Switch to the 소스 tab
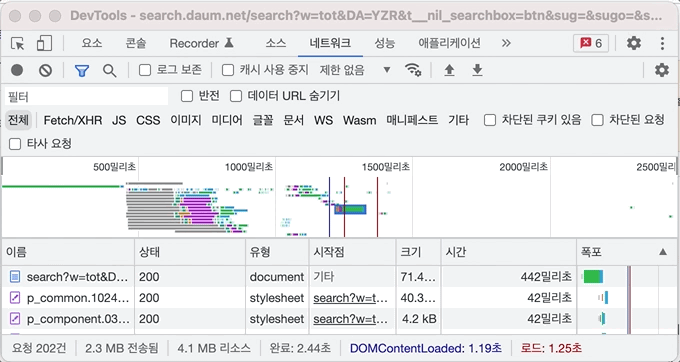This screenshot has height=362, width=680. (x=276, y=43)
